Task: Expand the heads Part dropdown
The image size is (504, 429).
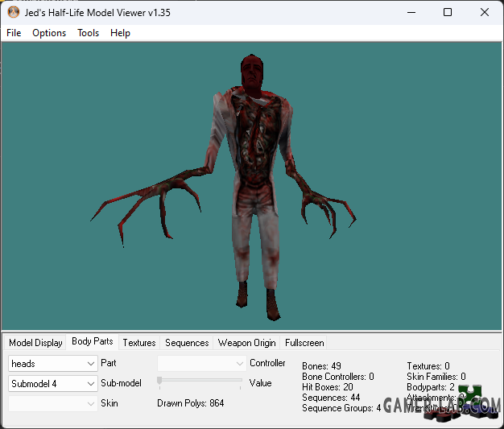Action: pyautogui.click(x=52, y=364)
